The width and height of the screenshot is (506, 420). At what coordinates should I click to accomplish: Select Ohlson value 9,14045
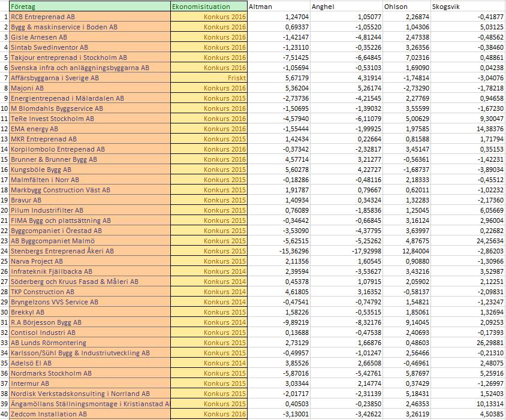point(406,322)
